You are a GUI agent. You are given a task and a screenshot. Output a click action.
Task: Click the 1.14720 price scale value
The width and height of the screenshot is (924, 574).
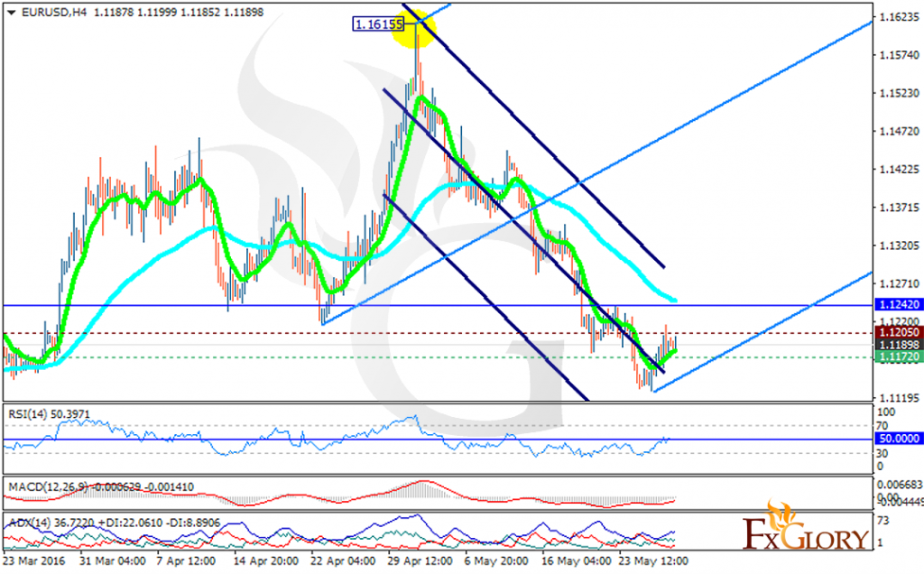pos(900,131)
